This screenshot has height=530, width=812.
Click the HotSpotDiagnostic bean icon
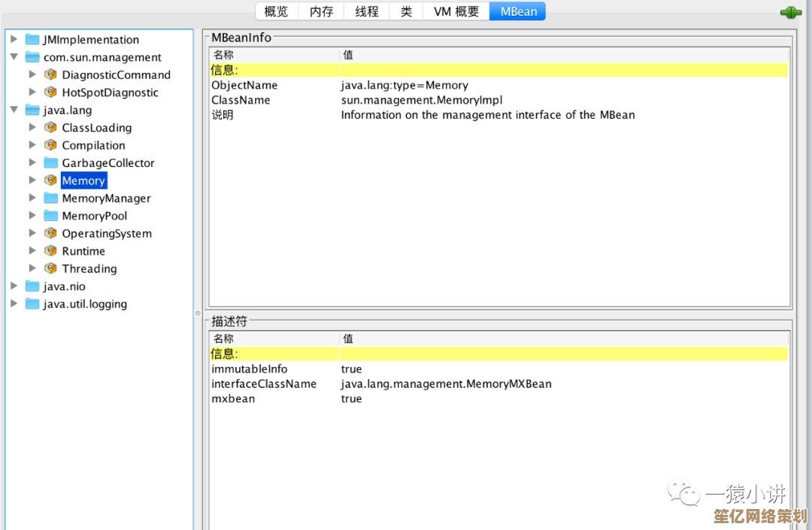50,92
